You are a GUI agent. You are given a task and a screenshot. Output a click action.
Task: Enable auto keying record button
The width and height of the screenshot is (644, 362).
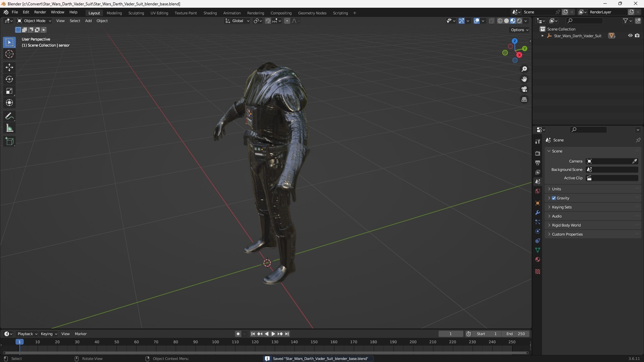tap(238, 334)
